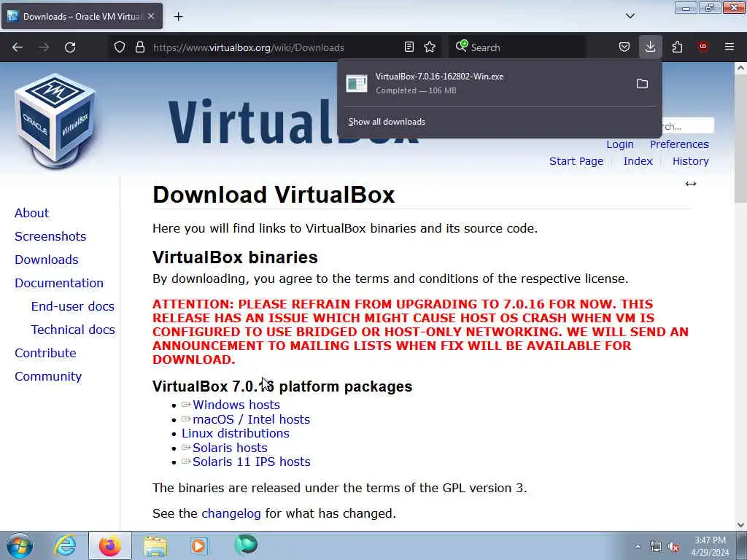This screenshot has width=747, height=560.
Task: Click the page scrollbar up arrow
Action: pos(741,68)
